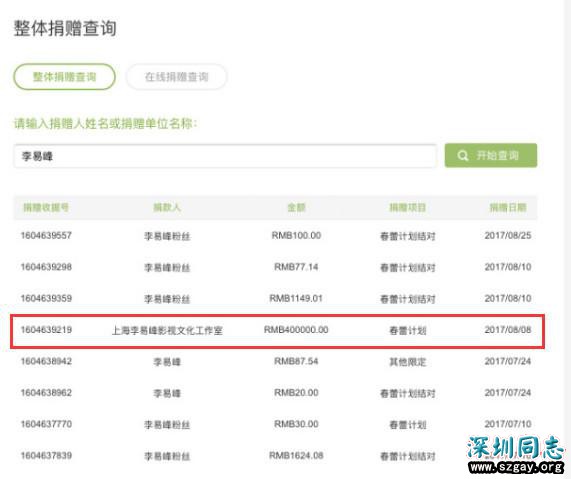Click the RMB1149.01 amount

point(296,299)
